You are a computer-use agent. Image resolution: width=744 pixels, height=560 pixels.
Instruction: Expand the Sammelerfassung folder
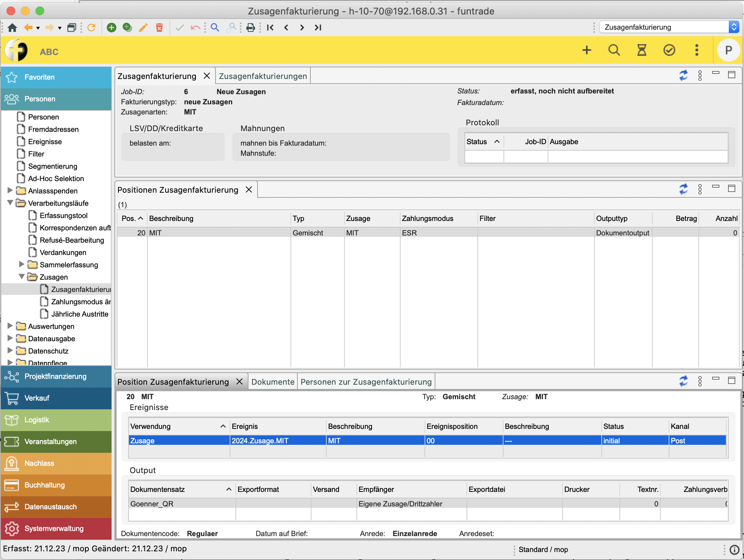click(x=22, y=264)
